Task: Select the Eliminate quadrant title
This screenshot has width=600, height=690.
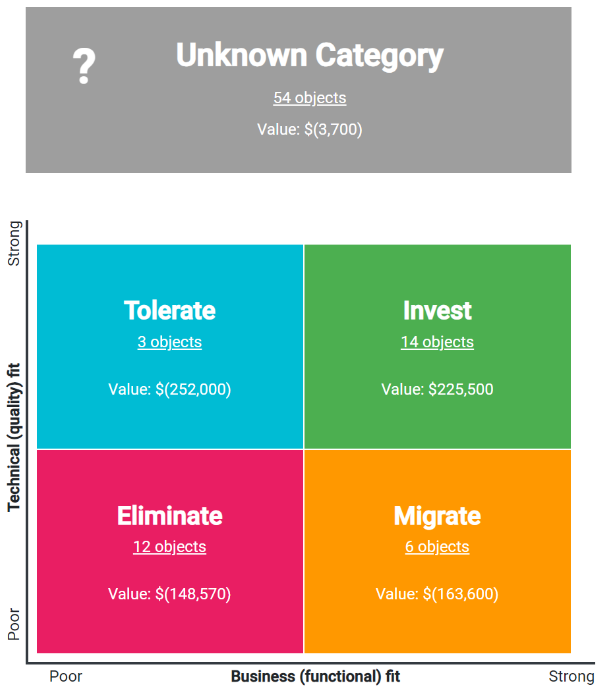Action: 170,516
